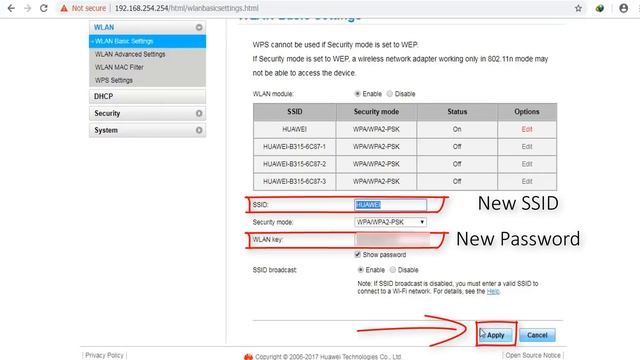Click the browser address bar URL
Viewport: 640px width, 360px height.
point(187,8)
